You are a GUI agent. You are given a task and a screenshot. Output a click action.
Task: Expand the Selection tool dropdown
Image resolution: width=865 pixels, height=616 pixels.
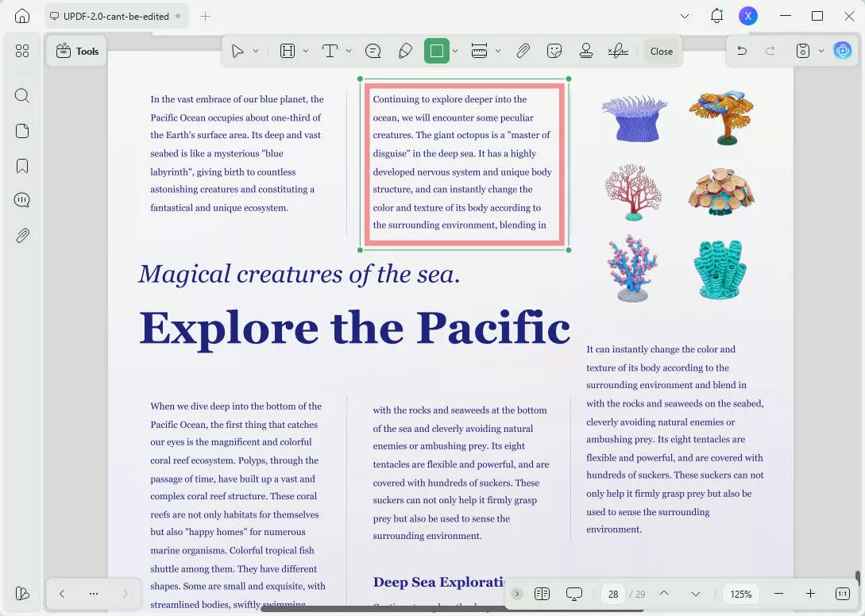pos(256,51)
